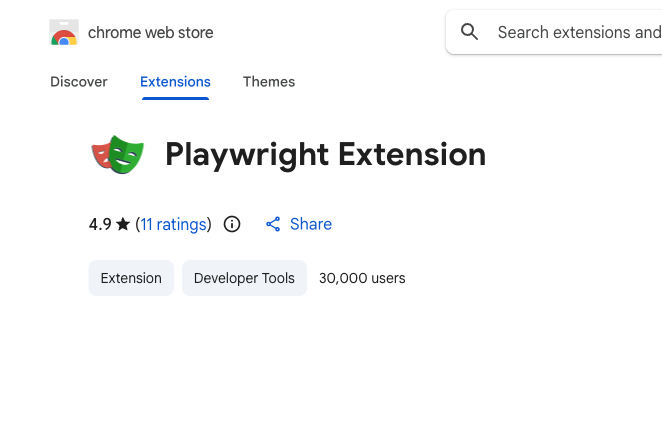
Task: Click the rating star icon
Action: click(x=123, y=224)
